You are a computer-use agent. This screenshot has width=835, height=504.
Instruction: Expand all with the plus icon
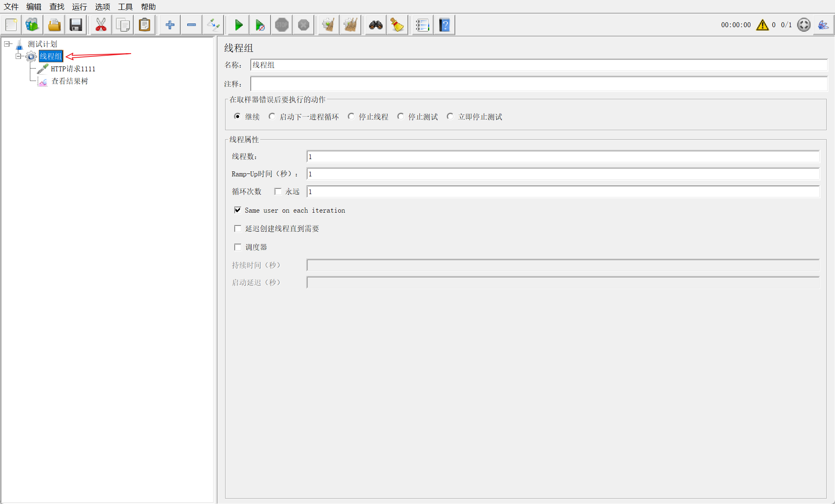click(x=170, y=25)
